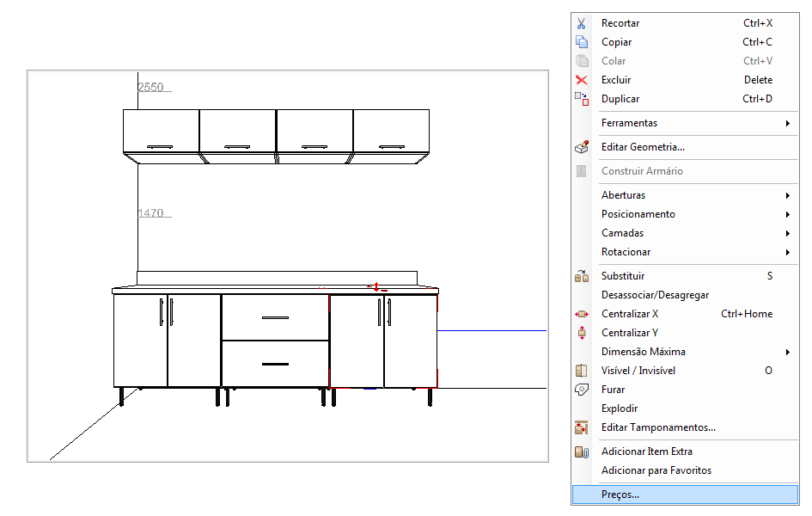Click the Centralizar Y icon
Screen dimensions: 812x516
pyautogui.click(x=582, y=333)
